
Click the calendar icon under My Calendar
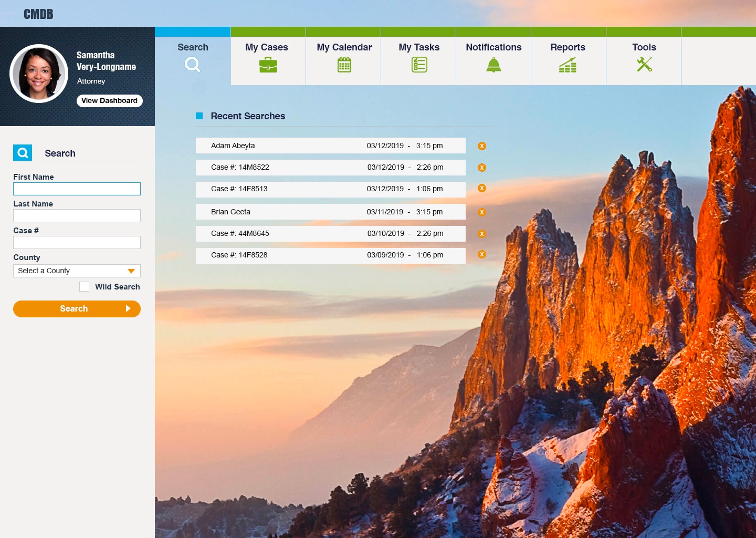(x=344, y=65)
